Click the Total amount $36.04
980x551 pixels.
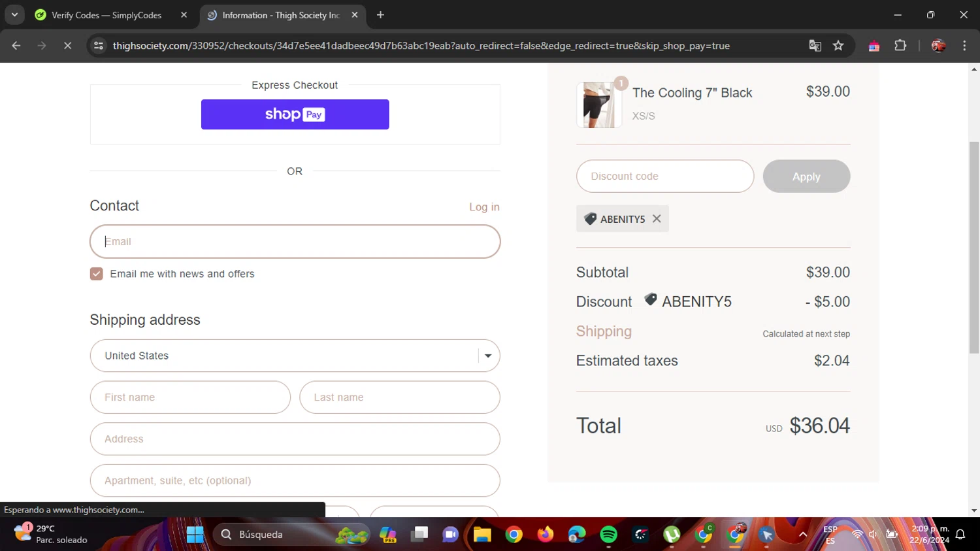[x=820, y=426]
